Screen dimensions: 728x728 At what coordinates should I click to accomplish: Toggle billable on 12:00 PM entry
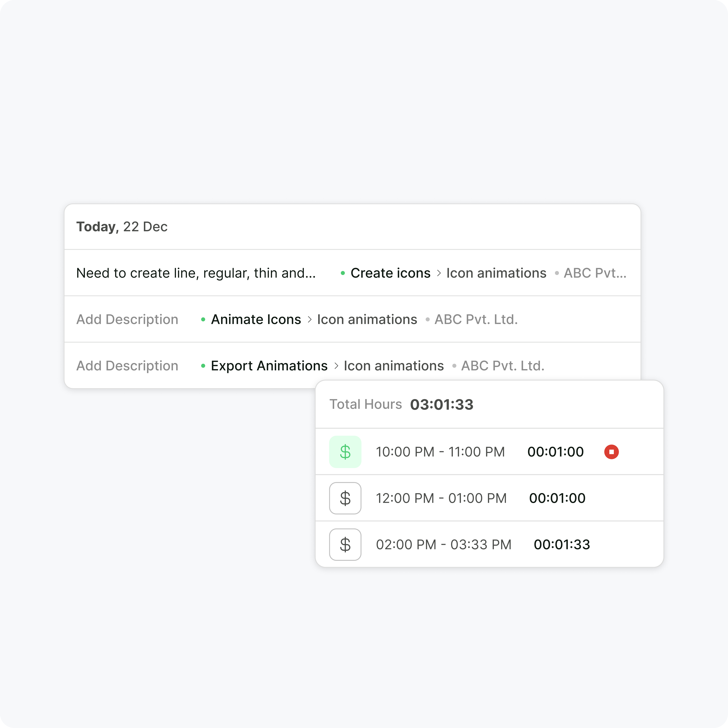coord(345,498)
